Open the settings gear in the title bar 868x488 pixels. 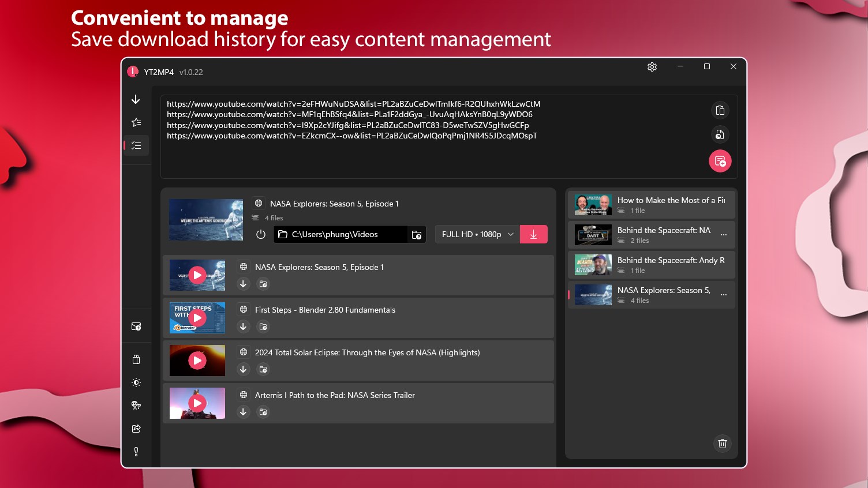click(652, 67)
